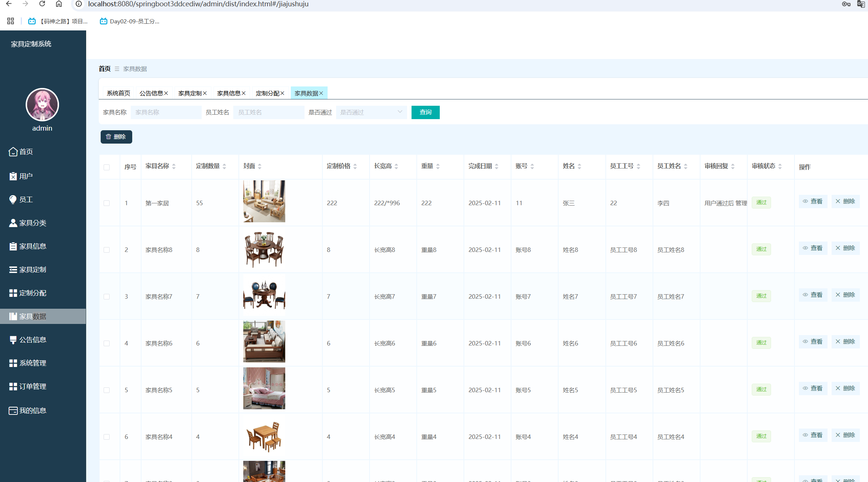The height and width of the screenshot is (482, 868).
Task: Click the 家具分类 sidebar icon
Action: click(13, 223)
